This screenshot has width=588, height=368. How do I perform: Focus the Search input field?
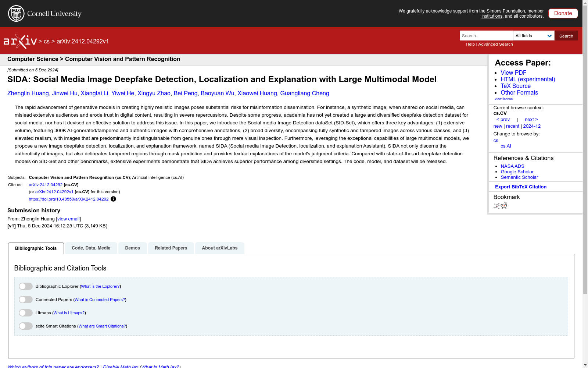point(486,36)
